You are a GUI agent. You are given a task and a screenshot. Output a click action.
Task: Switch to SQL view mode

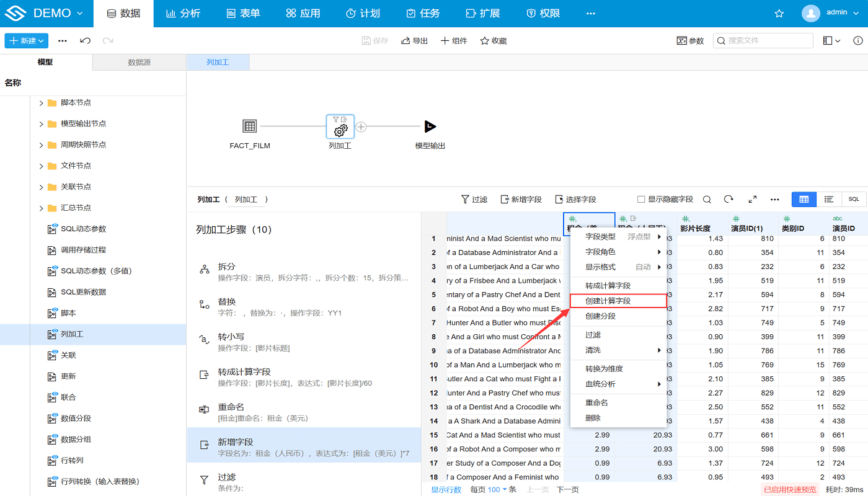click(x=854, y=199)
